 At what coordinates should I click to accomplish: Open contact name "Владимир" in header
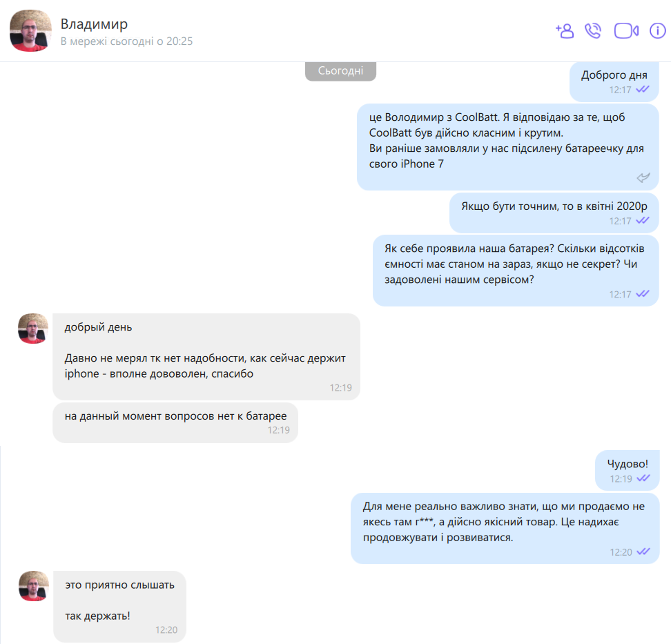click(x=94, y=24)
